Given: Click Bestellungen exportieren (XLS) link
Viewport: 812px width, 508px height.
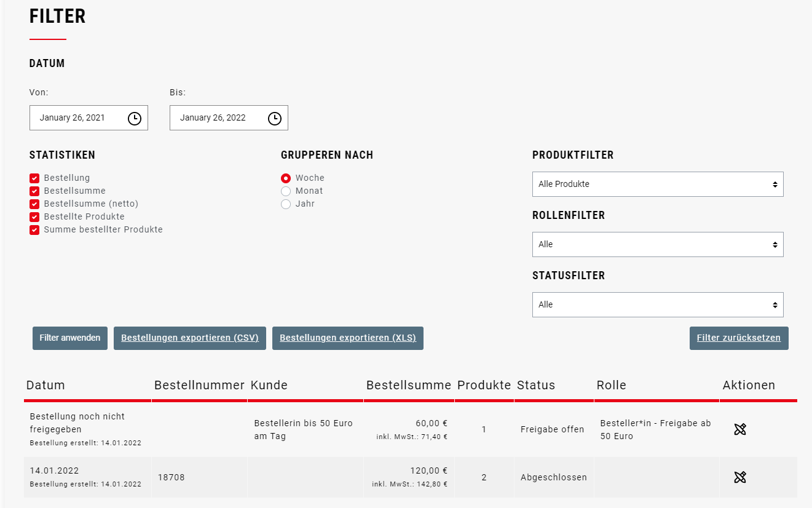Looking at the screenshot, I should tap(347, 338).
